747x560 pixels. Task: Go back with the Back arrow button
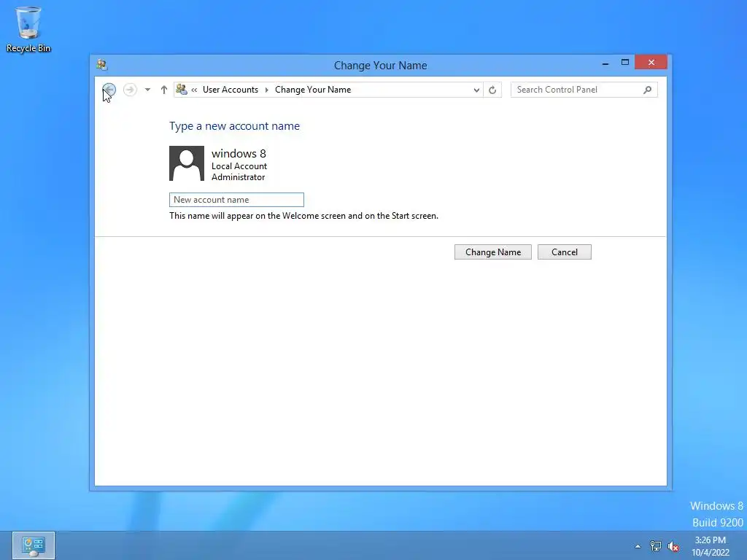click(109, 90)
